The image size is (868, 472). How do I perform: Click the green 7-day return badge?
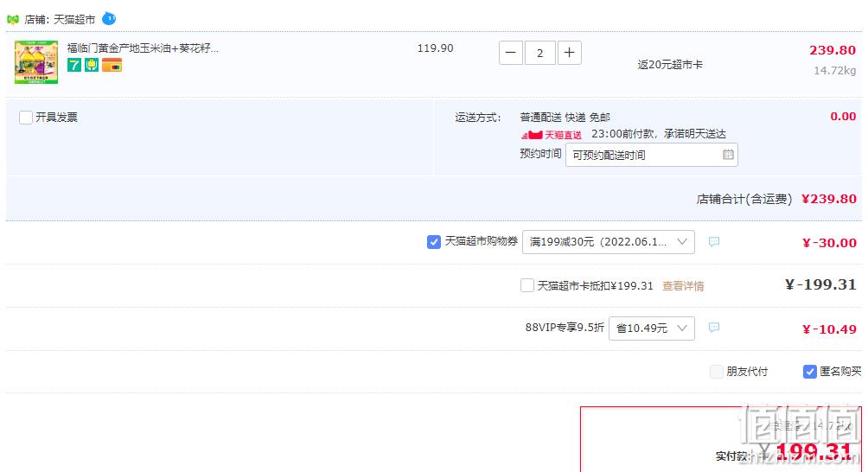click(x=74, y=66)
